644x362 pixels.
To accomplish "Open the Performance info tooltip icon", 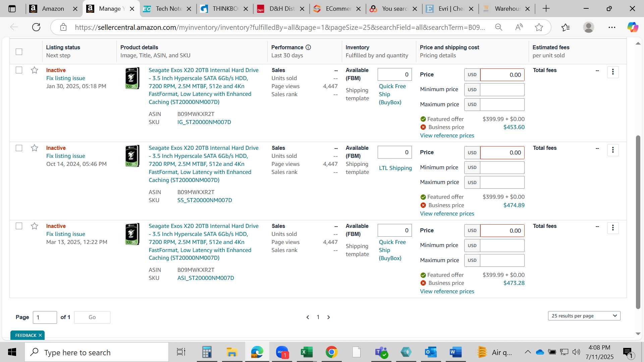I will pos(308,47).
